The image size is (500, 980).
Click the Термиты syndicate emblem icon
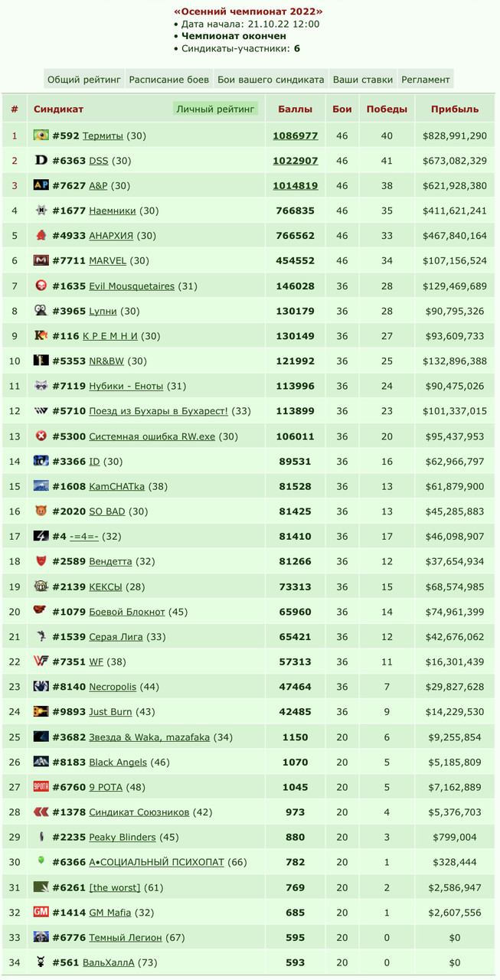tap(41, 136)
